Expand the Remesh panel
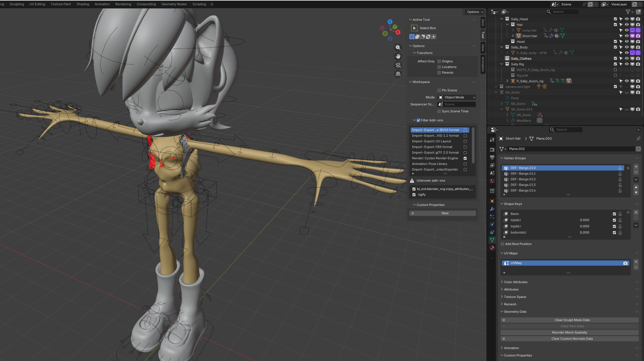This screenshot has width=644, height=361. [502, 304]
